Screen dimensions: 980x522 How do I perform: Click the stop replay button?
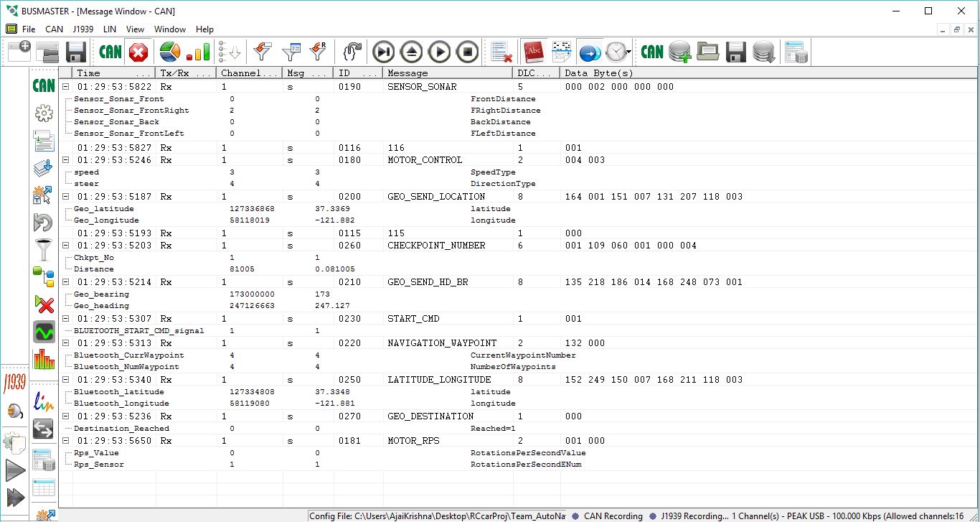468,52
